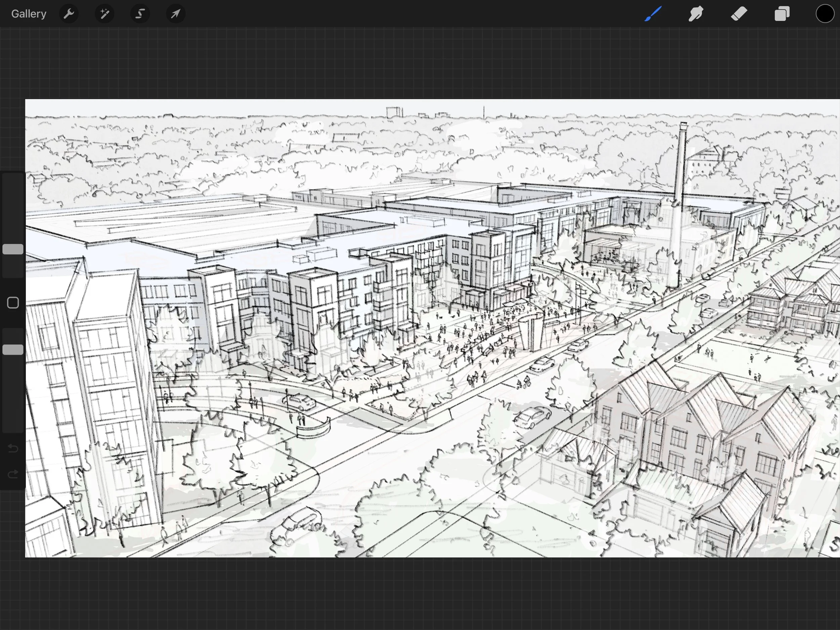Activate the Transform arrow tool

tap(175, 14)
